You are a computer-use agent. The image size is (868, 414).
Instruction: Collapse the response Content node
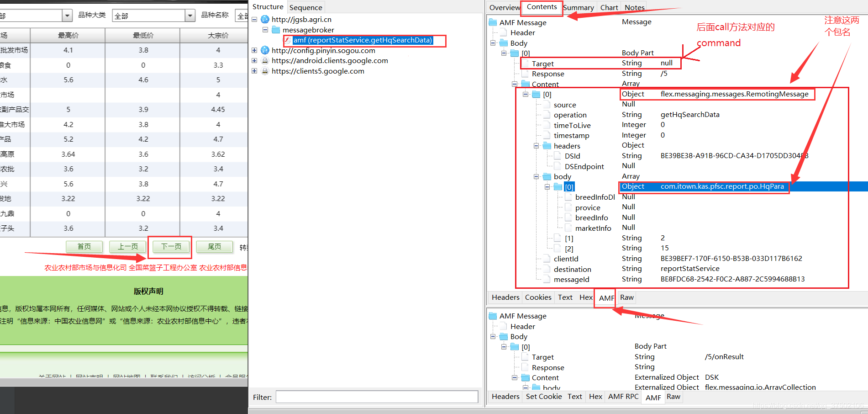tap(515, 377)
